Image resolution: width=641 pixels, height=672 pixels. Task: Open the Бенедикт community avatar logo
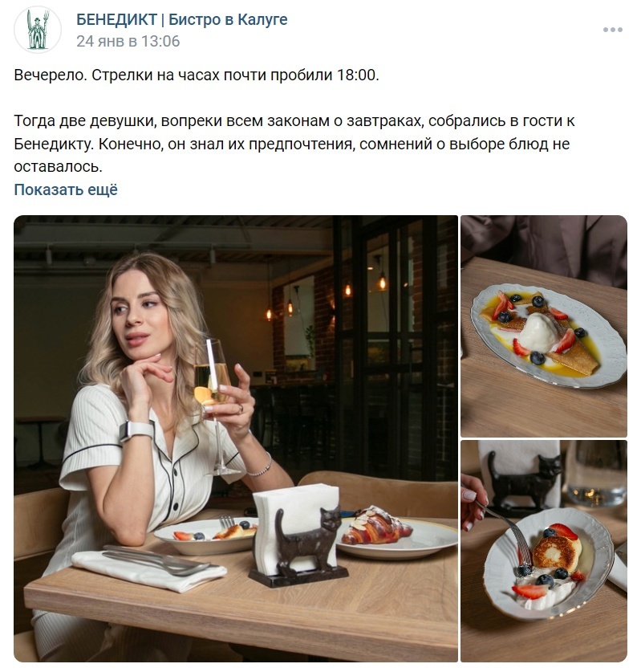tap(37, 30)
